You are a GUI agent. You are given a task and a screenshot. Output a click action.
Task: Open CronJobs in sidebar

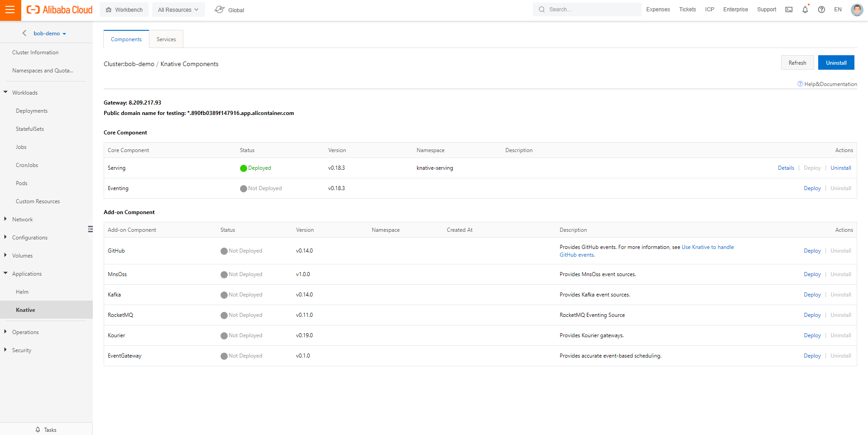[27, 165]
